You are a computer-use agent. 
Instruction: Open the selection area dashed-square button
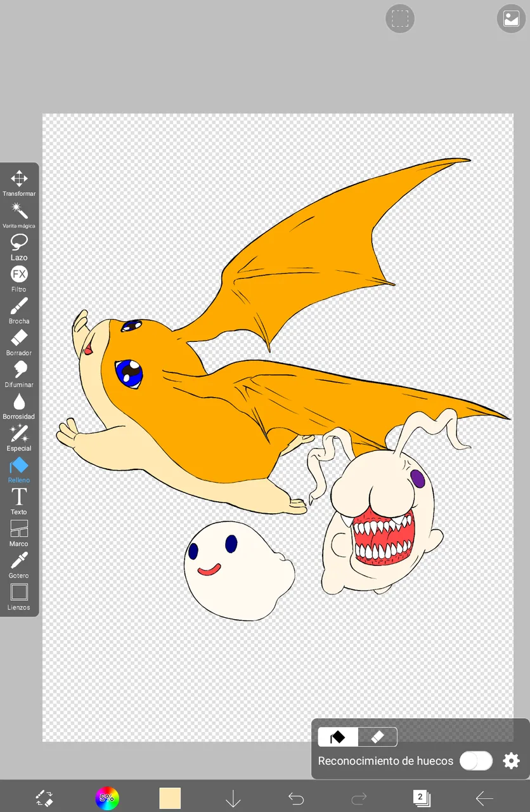(400, 18)
